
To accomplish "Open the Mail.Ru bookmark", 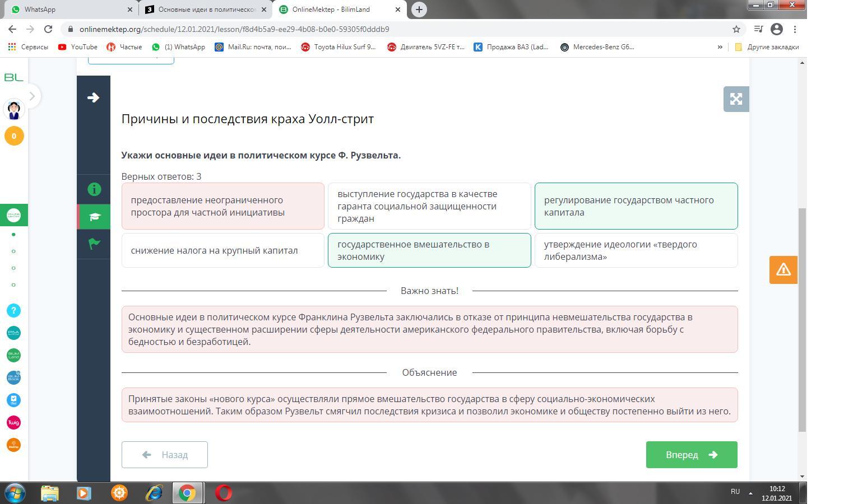I will pyautogui.click(x=253, y=47).
